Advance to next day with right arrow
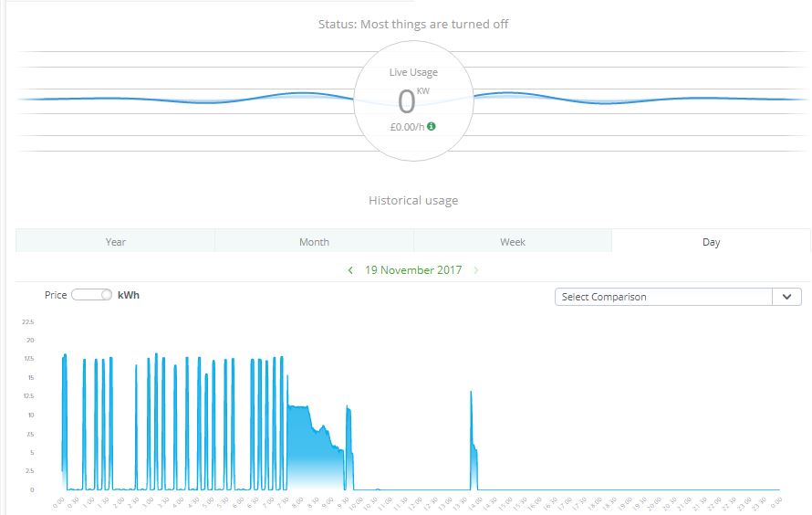812x515 pixels. point(476,270)
